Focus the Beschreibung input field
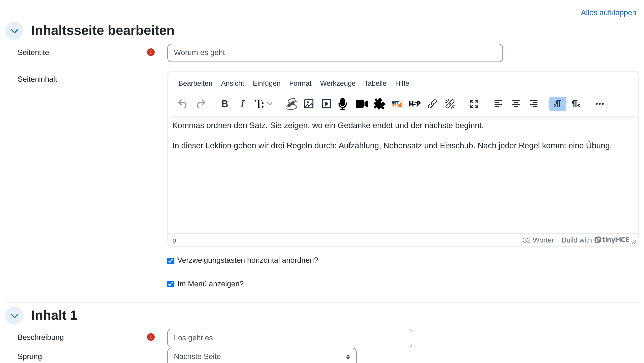Viewport: 644px width, 363px height. [290, 338]
